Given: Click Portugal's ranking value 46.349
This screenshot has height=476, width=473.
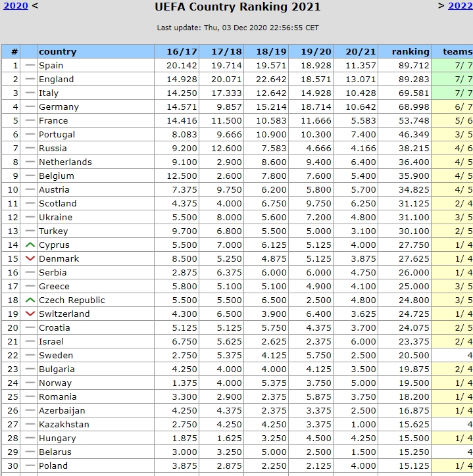Looking at the screenshot, I should pos(414,135).
